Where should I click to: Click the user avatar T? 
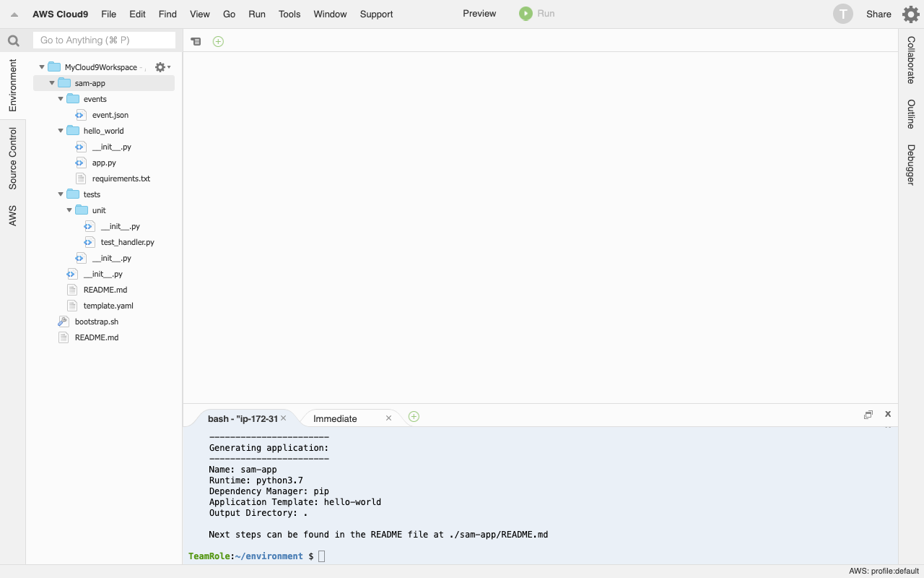pos(843,14)
